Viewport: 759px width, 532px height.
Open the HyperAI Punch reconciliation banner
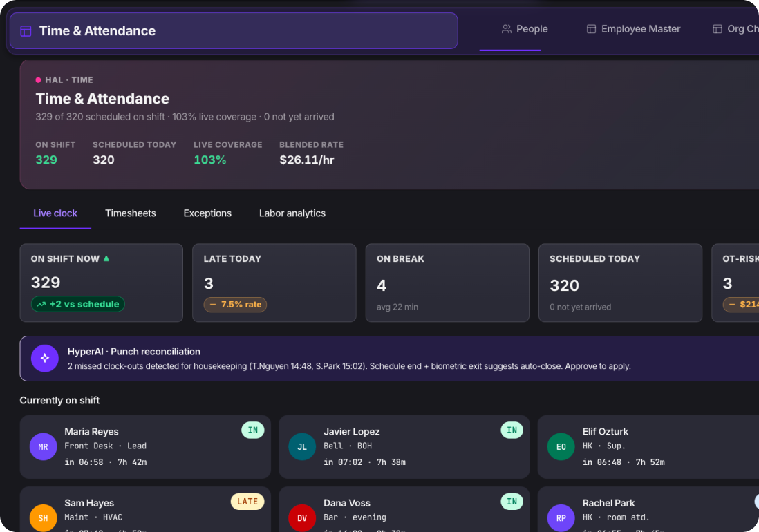(389, 359)
